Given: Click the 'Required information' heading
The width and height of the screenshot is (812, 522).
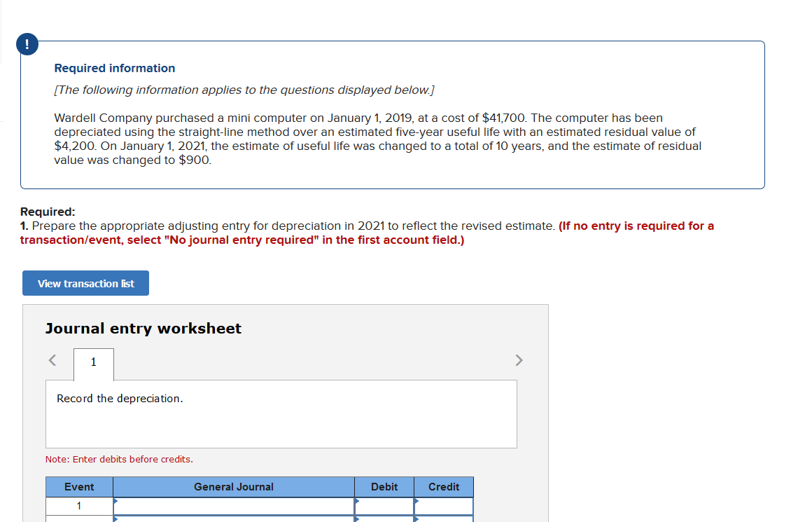Looking at the screenshot, I should (x=114, y=68).
